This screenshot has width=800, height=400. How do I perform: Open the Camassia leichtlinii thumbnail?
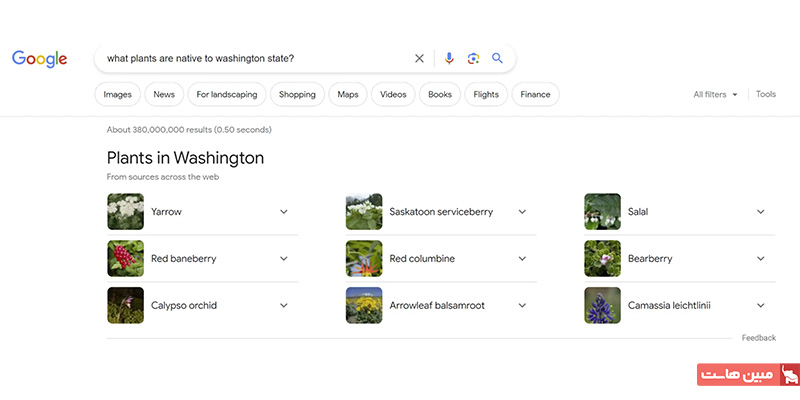tap(603, 306)
